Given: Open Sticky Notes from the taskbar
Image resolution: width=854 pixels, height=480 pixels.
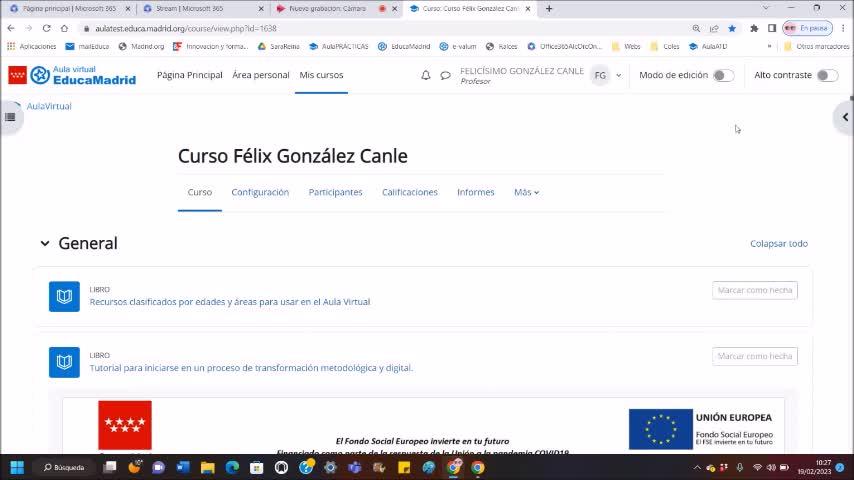Looking at the screenshot, I should (404, 467).
